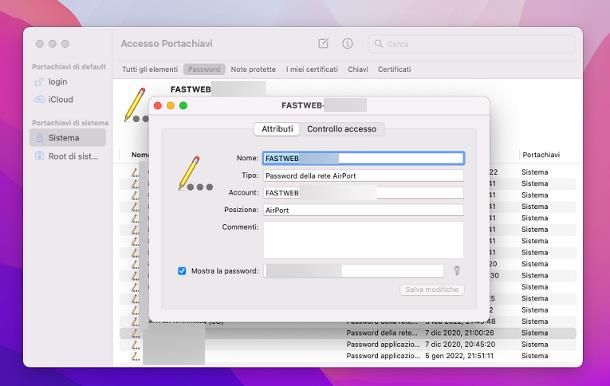Click the info icon in the toolbar
This screenshot has height=386, width=610.
[347, 43]
